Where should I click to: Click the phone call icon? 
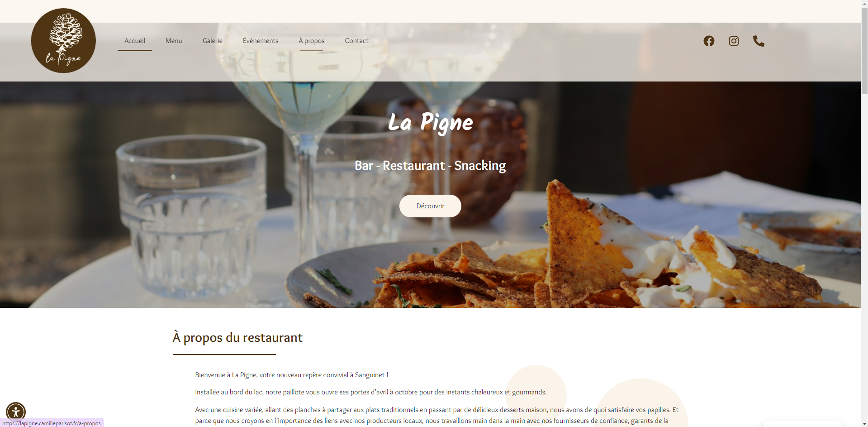click(759, 41)
